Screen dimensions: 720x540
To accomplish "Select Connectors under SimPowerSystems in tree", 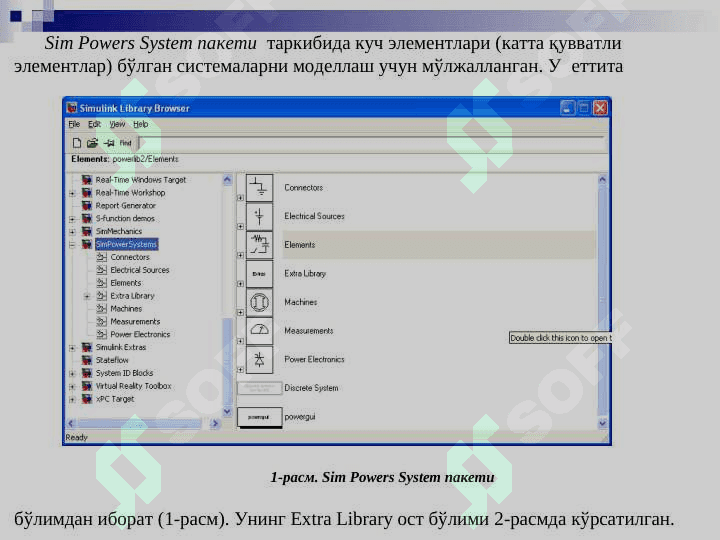I will click(129, 257).
